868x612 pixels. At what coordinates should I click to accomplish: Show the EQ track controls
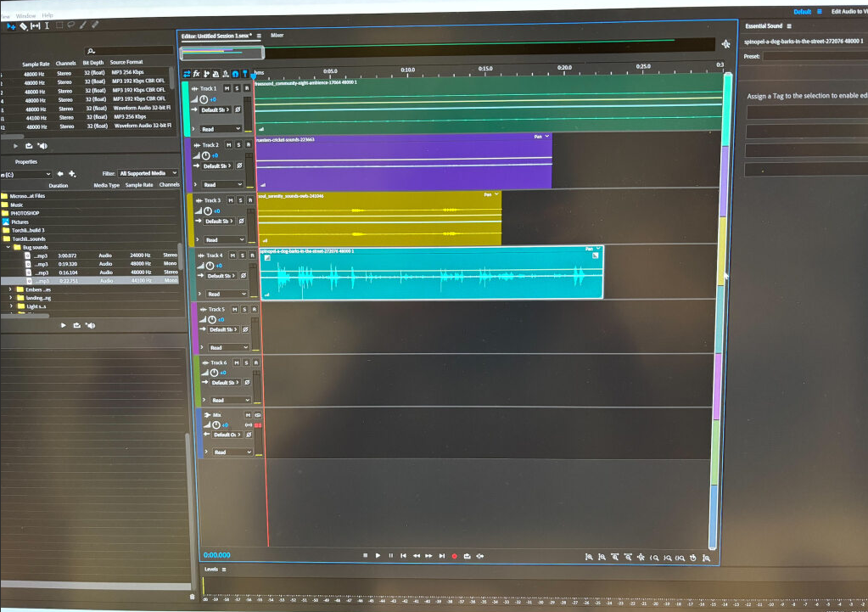pos(216,74)
